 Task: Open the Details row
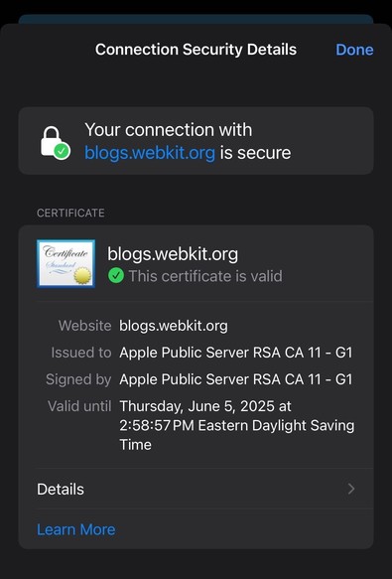point(196,489)
